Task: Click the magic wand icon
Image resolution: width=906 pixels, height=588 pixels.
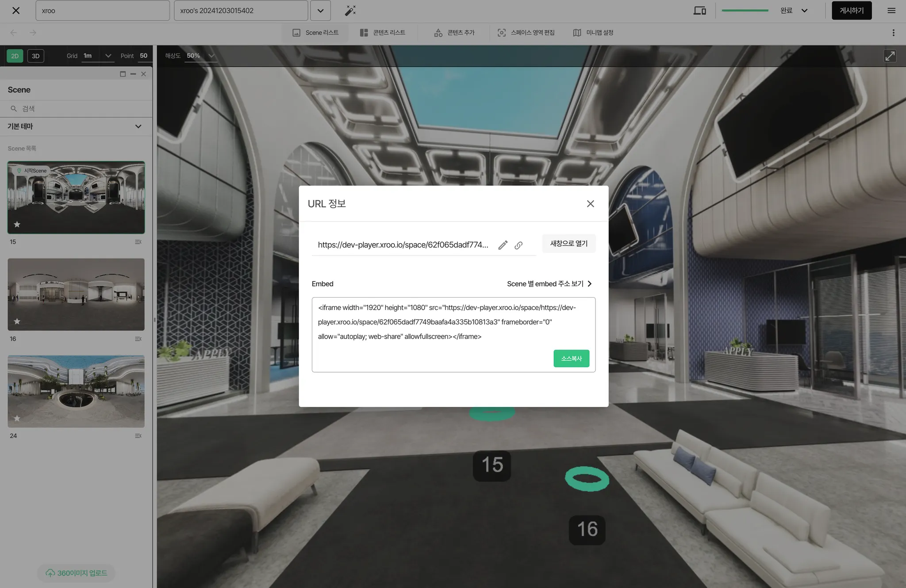Action: [x=350, y=11]
